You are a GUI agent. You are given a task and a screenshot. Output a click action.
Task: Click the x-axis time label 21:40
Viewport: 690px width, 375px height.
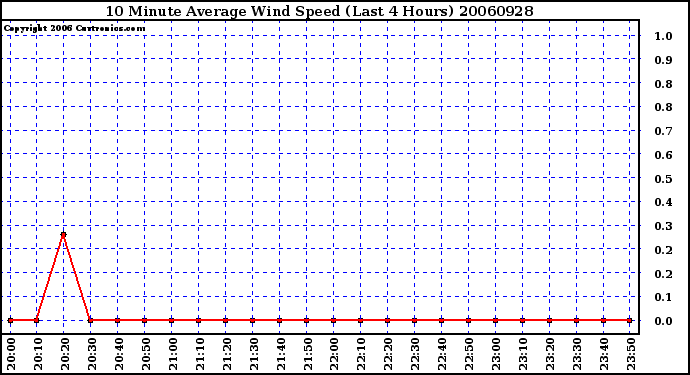pyautogui.click(x=280, y=354)
